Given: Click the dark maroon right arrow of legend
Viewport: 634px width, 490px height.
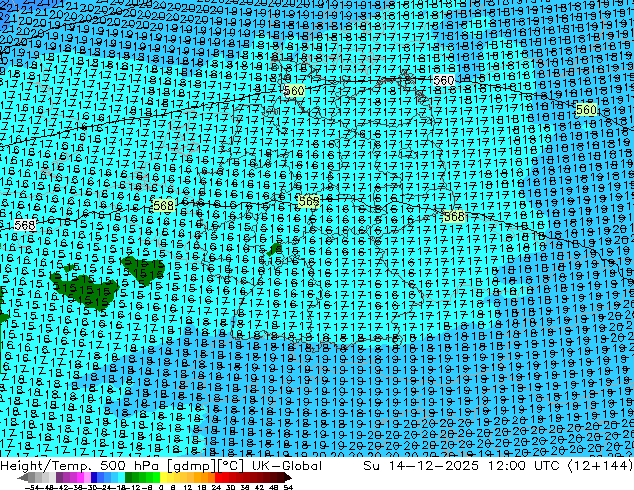Looking at the screenshot, I should click(x=287, y=477).
